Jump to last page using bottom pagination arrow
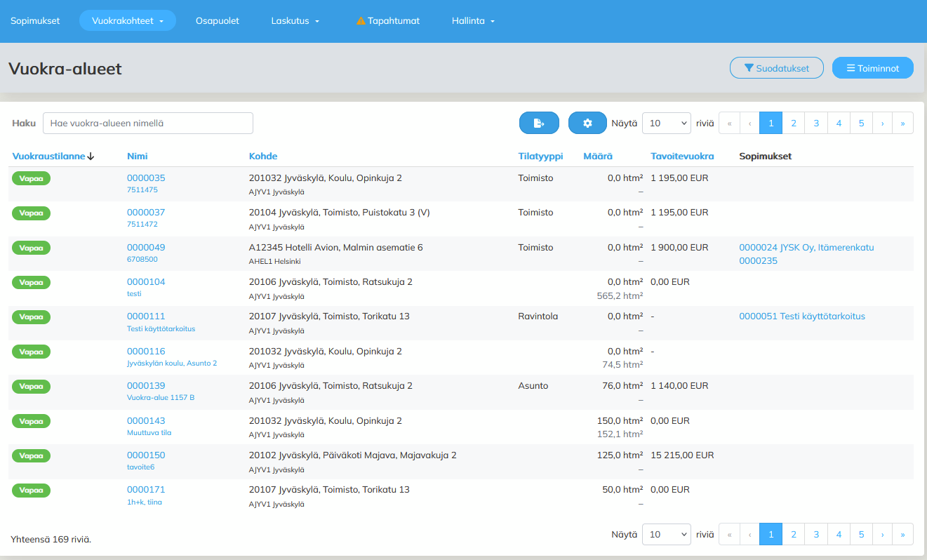Viewport: 927px width, 560px height. click(902, 534)
